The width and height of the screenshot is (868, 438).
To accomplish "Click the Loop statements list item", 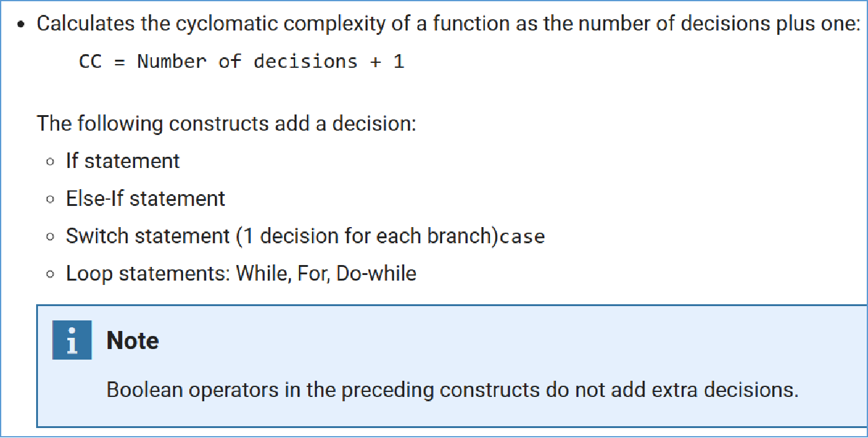I will (241, 274).
